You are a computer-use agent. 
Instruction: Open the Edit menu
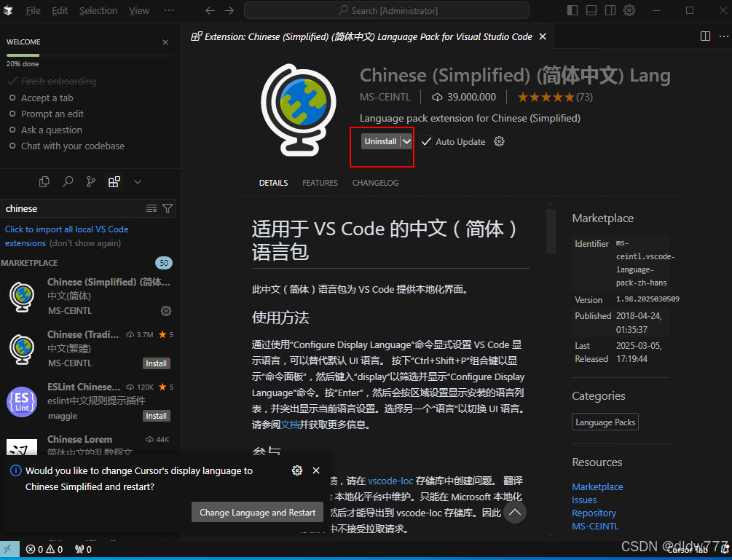click(x=60, y=10)
